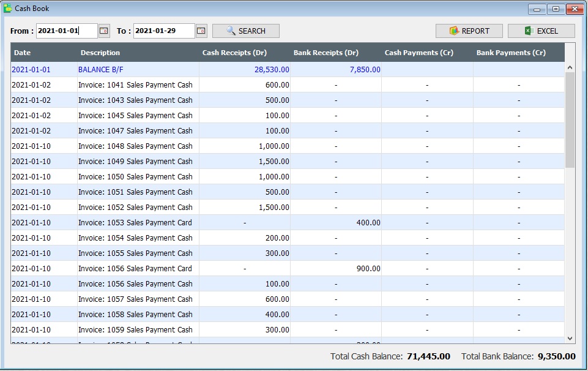Edit the To date field
The image size is (588, 371).
tap(164, 31)
